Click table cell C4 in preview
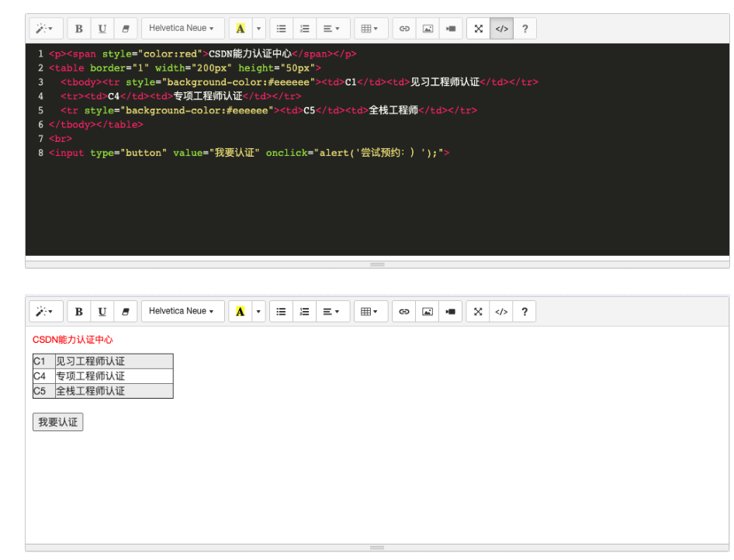The image size is (734, 560). (44, 376)
